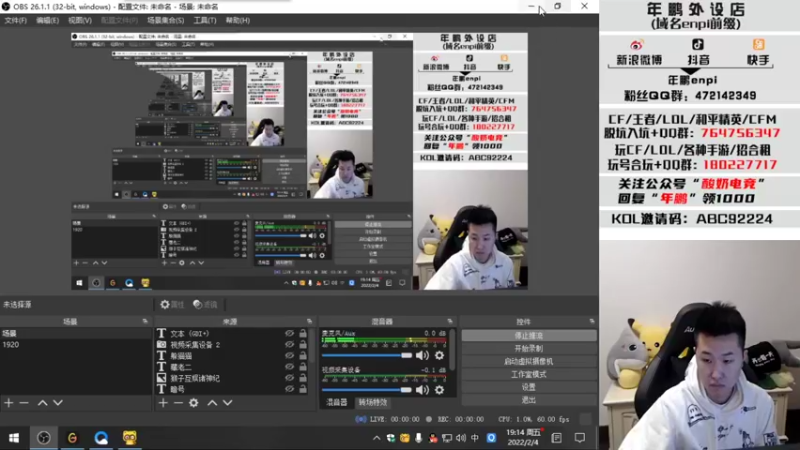Screen dimensions: 800x450
Task: Select the 文本 (GDI+) source row
Action: pyautogui.click(x=234, y=333)
